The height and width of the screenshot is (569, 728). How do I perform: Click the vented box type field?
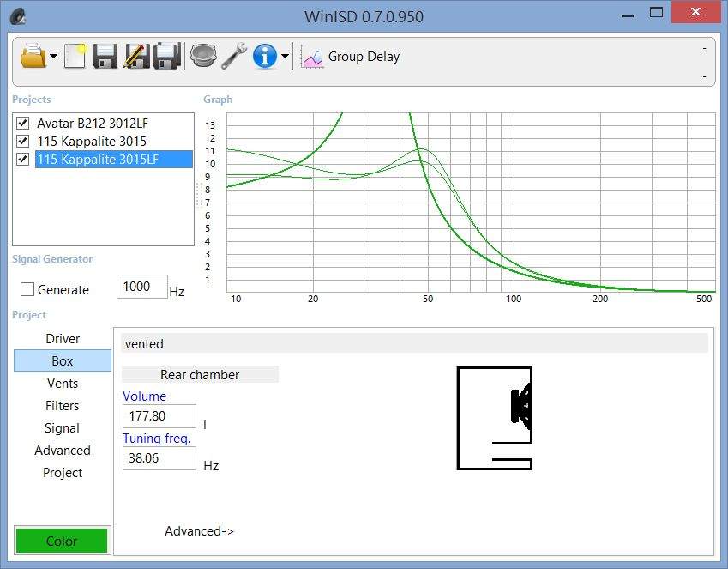(x=415, y=344)
